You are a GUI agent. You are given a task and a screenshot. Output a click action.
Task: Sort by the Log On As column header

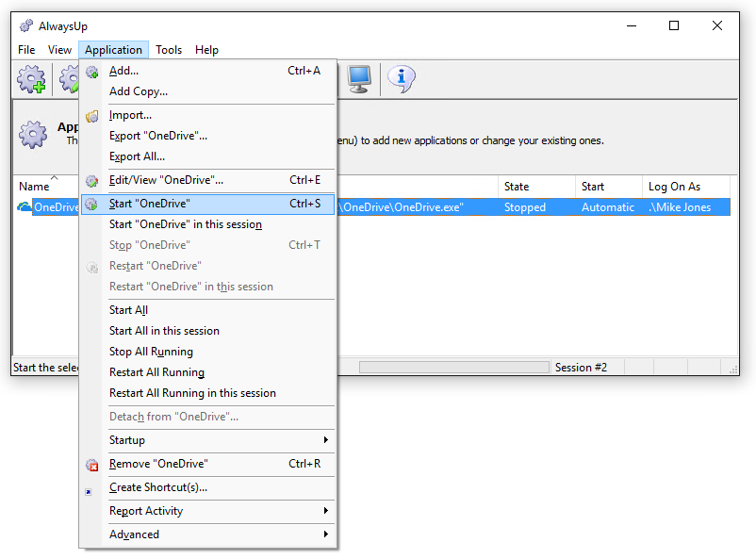pos(686,187)
